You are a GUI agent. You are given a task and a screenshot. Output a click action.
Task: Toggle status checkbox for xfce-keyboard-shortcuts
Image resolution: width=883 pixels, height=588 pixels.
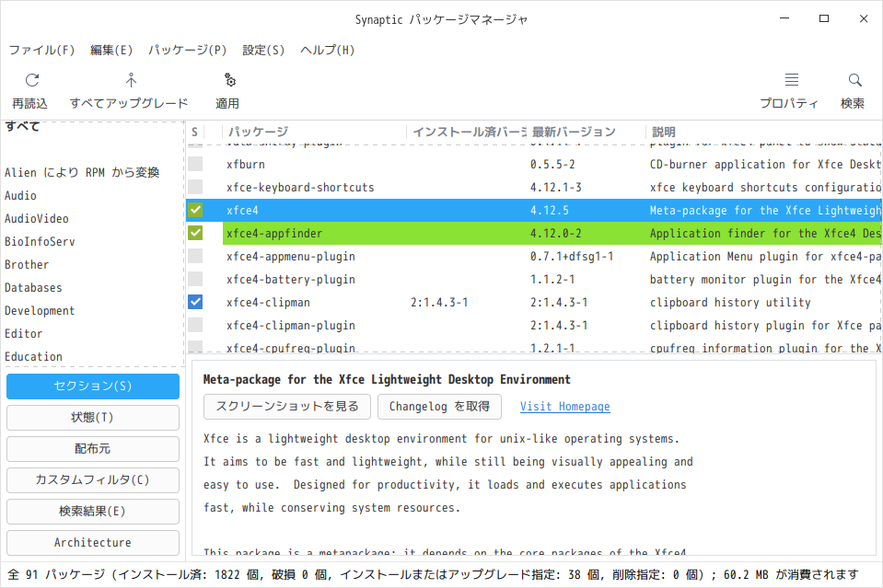click(195, 187)
